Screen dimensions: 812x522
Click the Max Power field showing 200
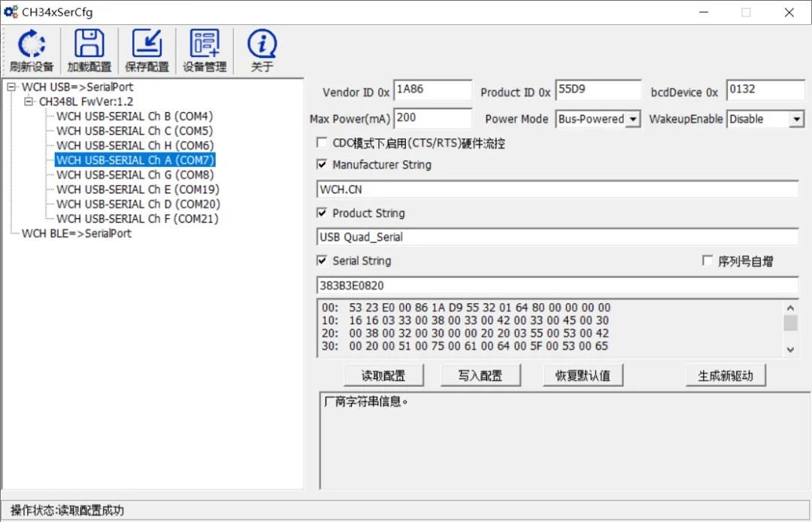pyautogui.click(x=432, y=118)
